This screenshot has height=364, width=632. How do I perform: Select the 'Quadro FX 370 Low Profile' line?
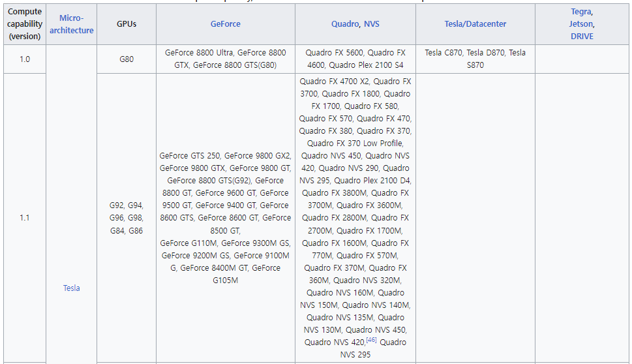(355, 144)
